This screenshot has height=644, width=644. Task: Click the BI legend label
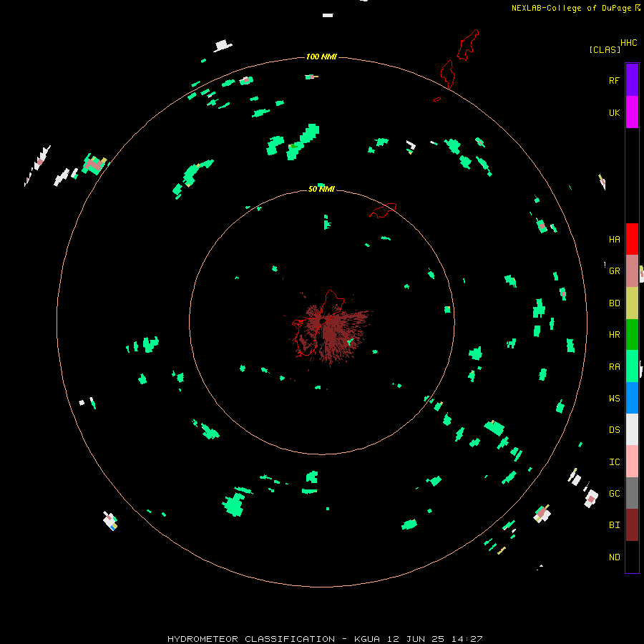[614, 525]
